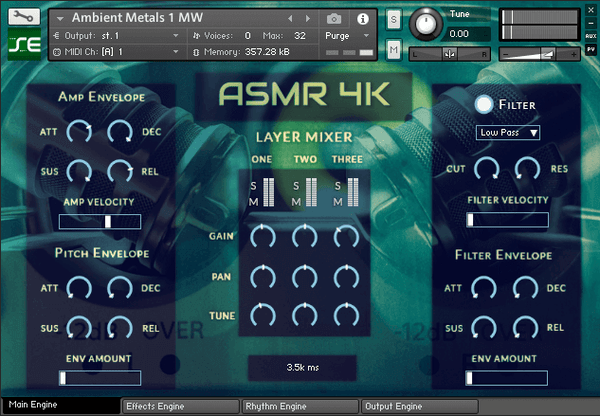Open the Low Pass filter type dropdown
600x416 pixels.
point(508,132)
